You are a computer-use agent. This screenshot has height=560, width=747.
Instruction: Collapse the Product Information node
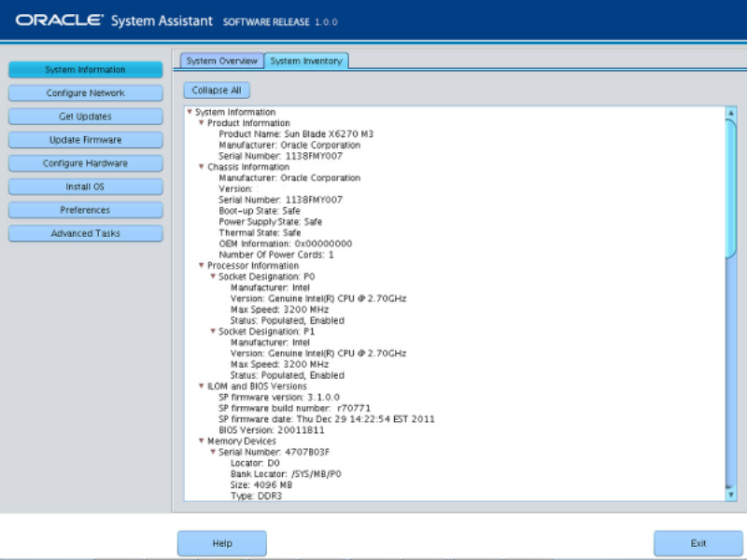(x=201, y=123)
